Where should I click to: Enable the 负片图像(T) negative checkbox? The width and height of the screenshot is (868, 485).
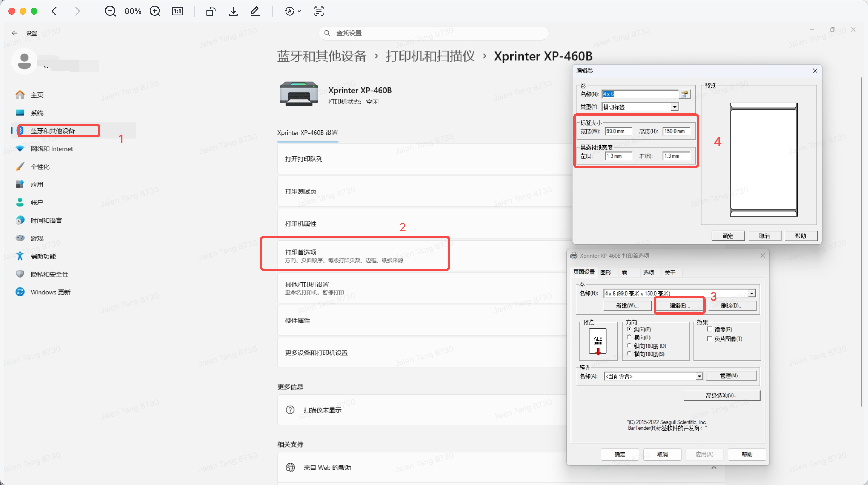click(710, 338)
